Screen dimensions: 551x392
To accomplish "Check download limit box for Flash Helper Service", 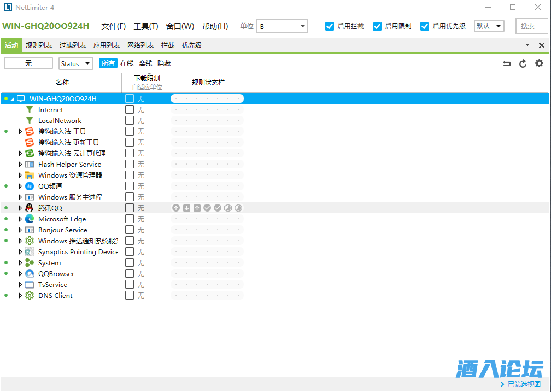I will point(130,164).
